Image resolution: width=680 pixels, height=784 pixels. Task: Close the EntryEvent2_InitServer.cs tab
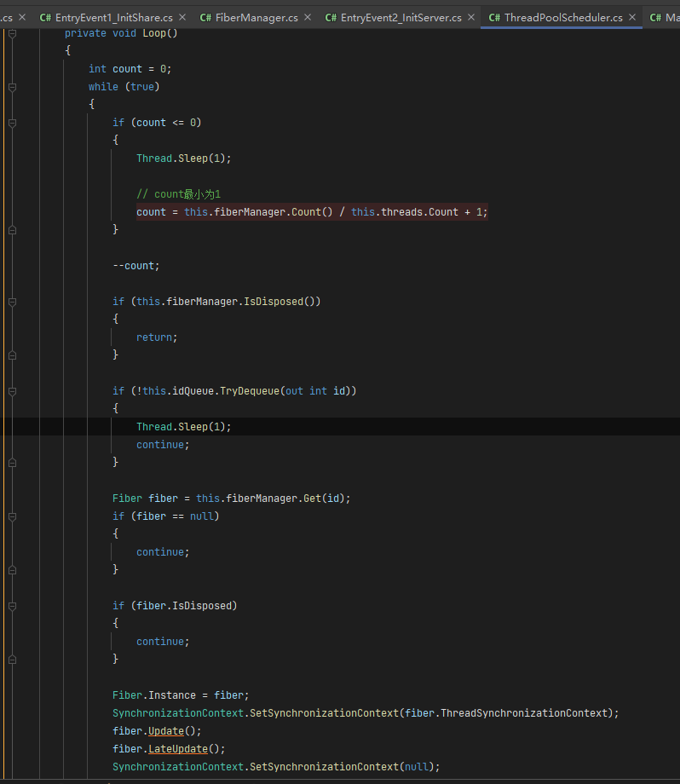point(471,18)
